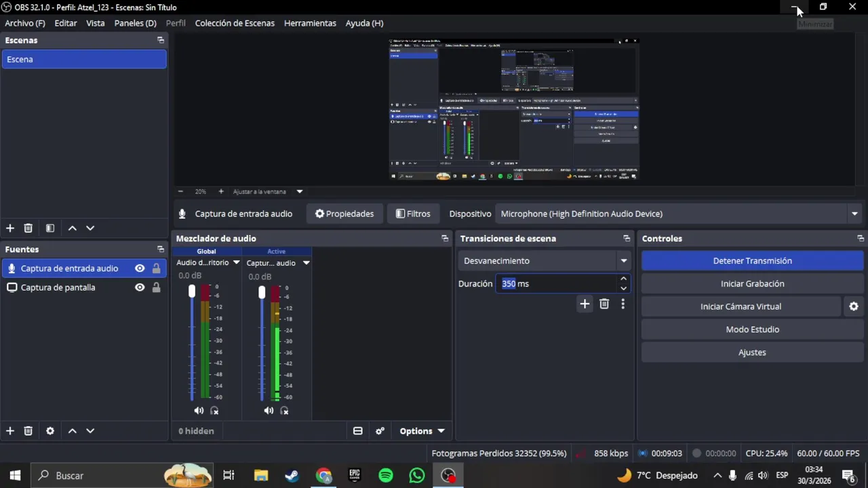Add a new source in Fuentes panel
The image size is (868, 488).
[x=9, y=431]
